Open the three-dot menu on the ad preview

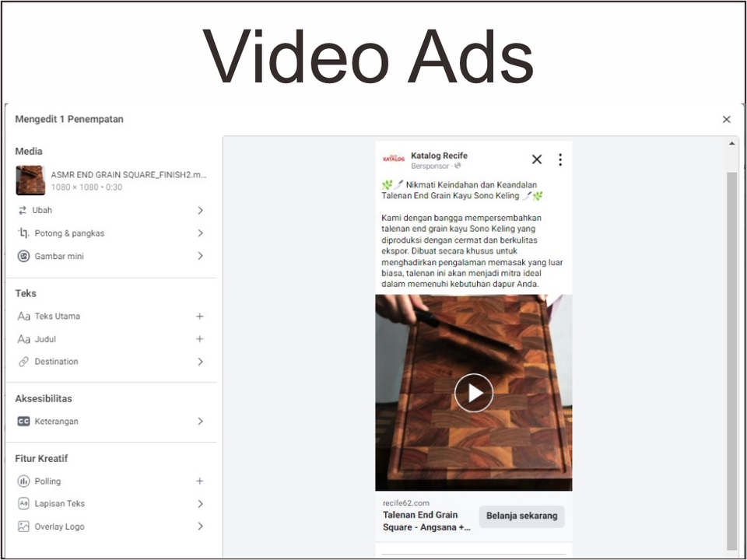tap(560, 159)
